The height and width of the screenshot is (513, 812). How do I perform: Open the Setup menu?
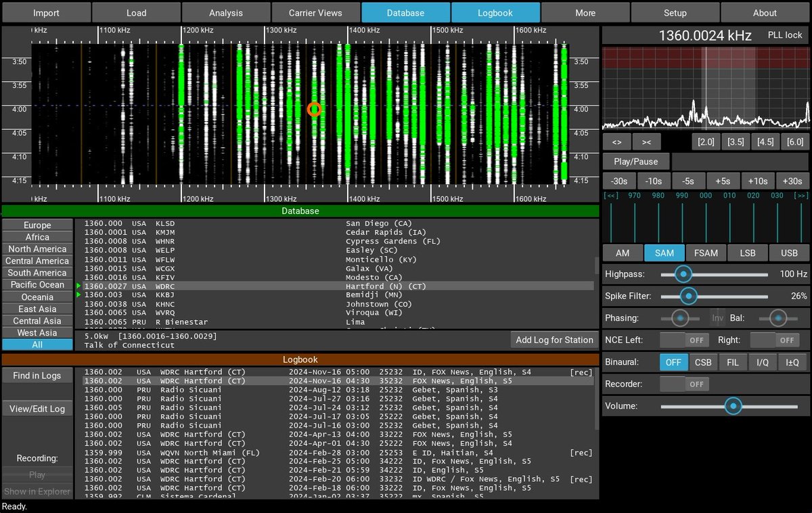point(675,13)
